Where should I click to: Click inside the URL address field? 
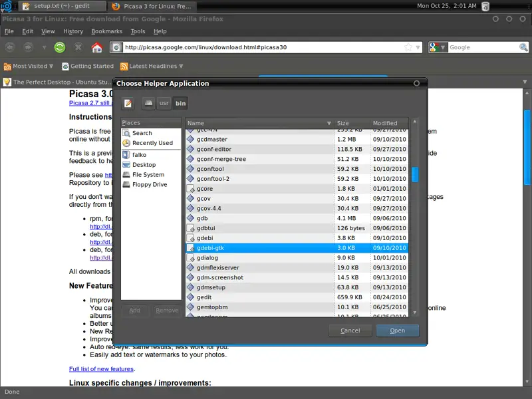pyautogui.click(x=263, y=47)
